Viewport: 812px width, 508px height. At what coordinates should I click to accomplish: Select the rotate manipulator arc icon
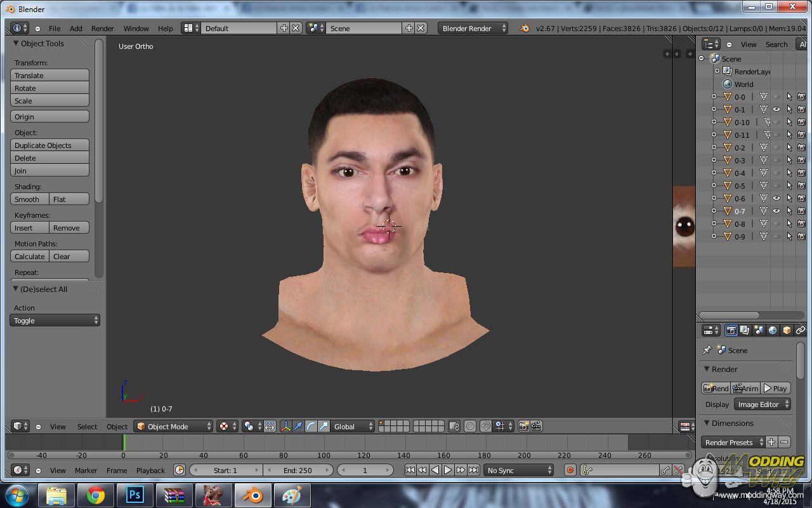pyautogui.click(x=311, y=426)
